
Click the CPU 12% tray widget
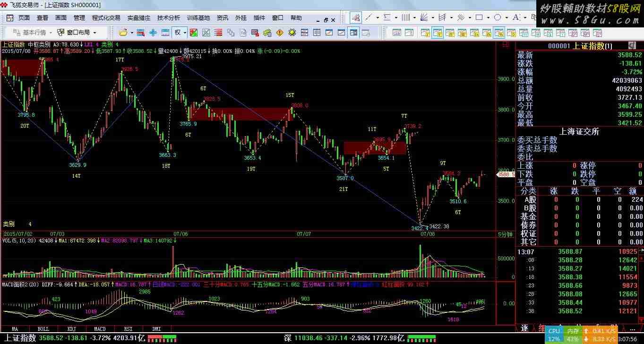[554, 335]
